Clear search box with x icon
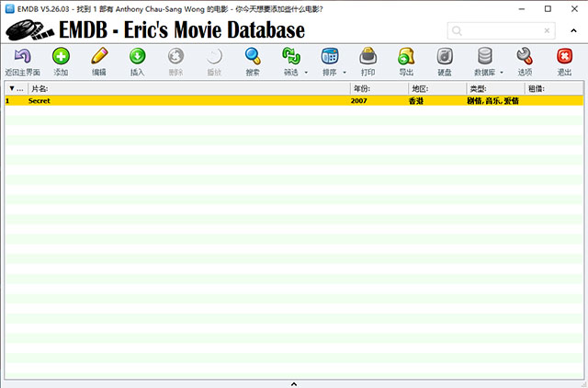 click(547, 30)
